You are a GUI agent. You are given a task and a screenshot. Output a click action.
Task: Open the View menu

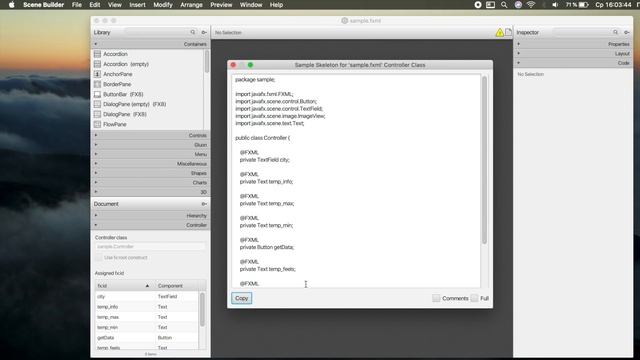tap(115, 5)
